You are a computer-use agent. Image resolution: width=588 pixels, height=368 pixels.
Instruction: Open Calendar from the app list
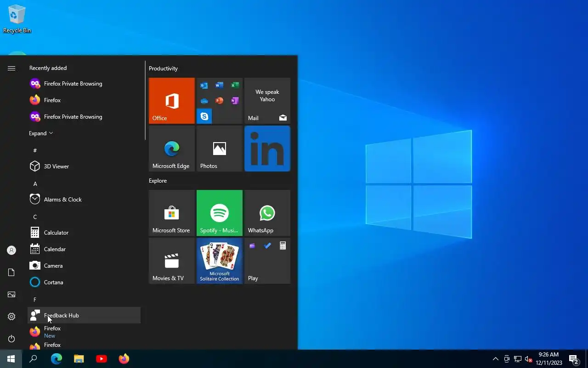(84, 249)
